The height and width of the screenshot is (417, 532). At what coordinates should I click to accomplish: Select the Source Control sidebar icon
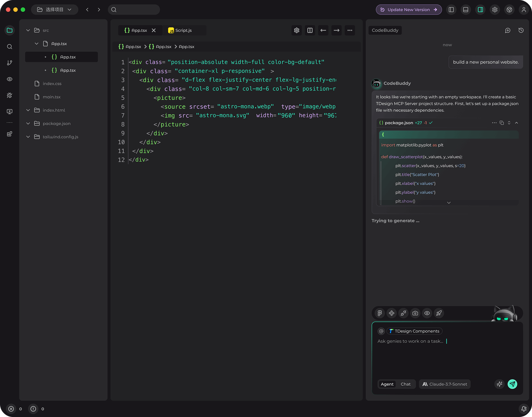pyautogui.click(x=9, y=63)
